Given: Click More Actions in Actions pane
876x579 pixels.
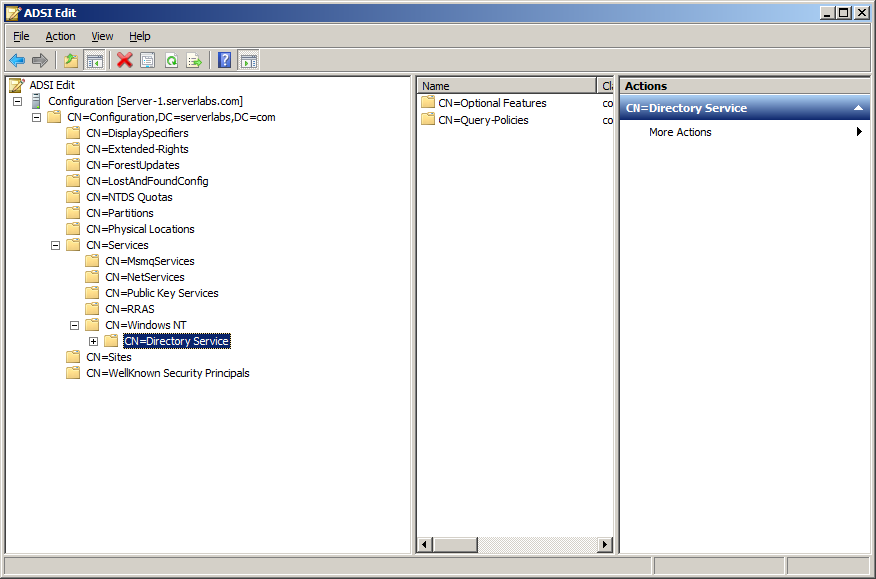Looking at the screenshot, I should coord(680,132).
